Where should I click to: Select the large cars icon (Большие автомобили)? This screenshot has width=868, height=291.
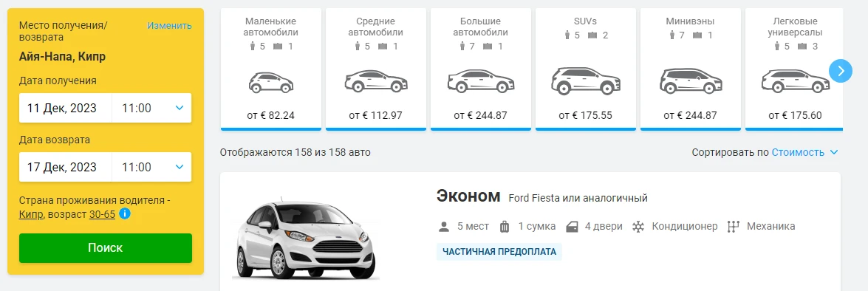tap(480, 82)
